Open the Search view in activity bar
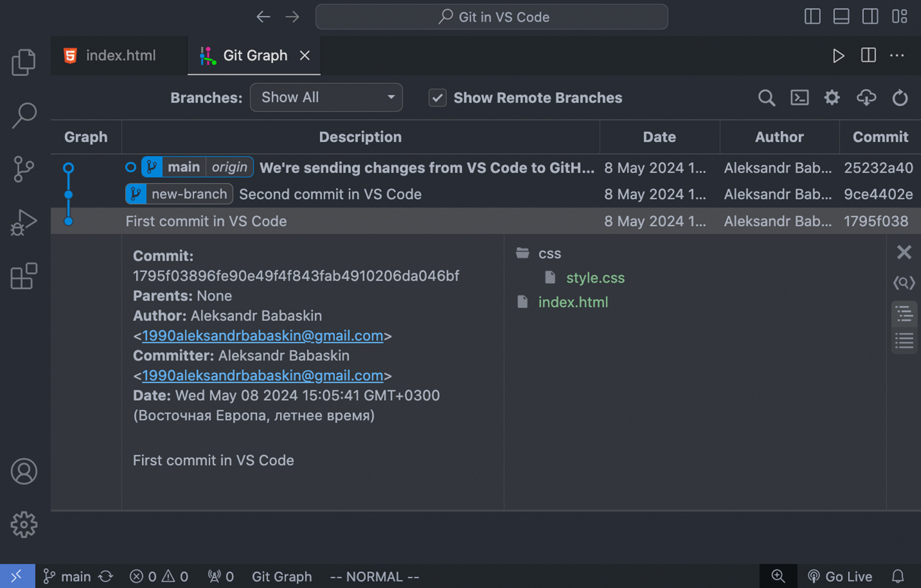921x588 pixels. tap(24, 115)
